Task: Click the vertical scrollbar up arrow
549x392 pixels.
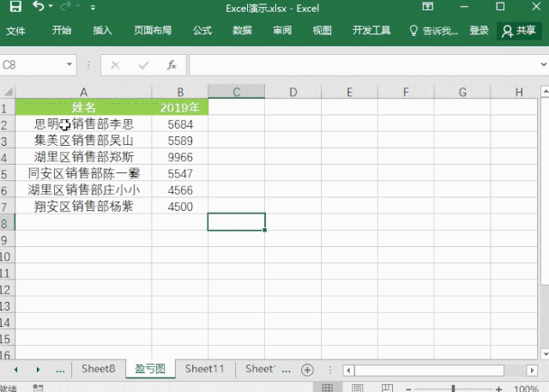Action: click(546, 92)
